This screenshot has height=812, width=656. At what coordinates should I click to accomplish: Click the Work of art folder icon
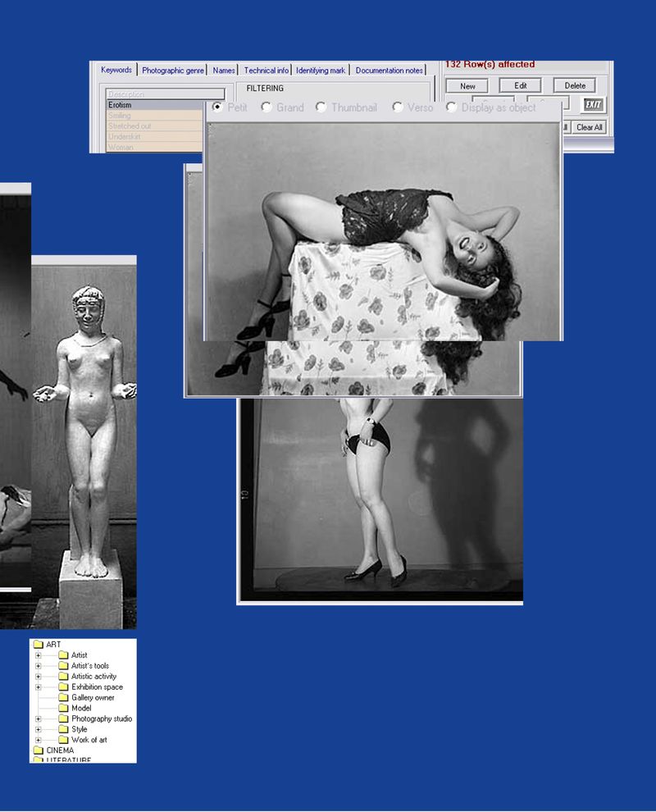pyautogui.click(x=64, y=739)
